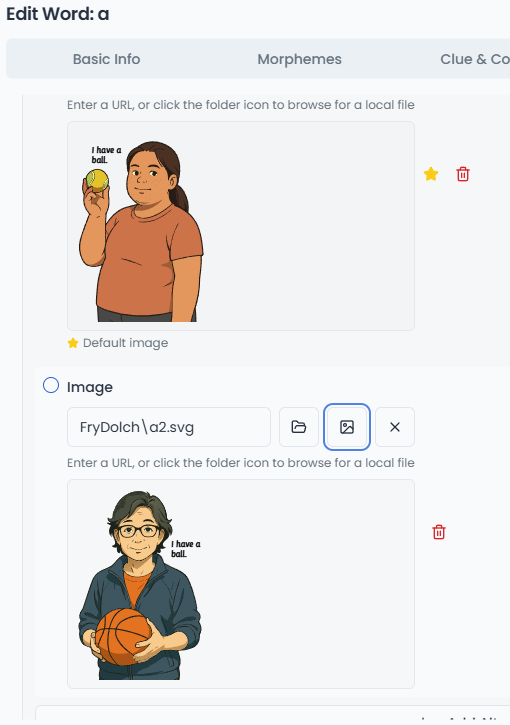Delete the basketball image using its red trash icon
510x725 pixels.
pos(439,532)
